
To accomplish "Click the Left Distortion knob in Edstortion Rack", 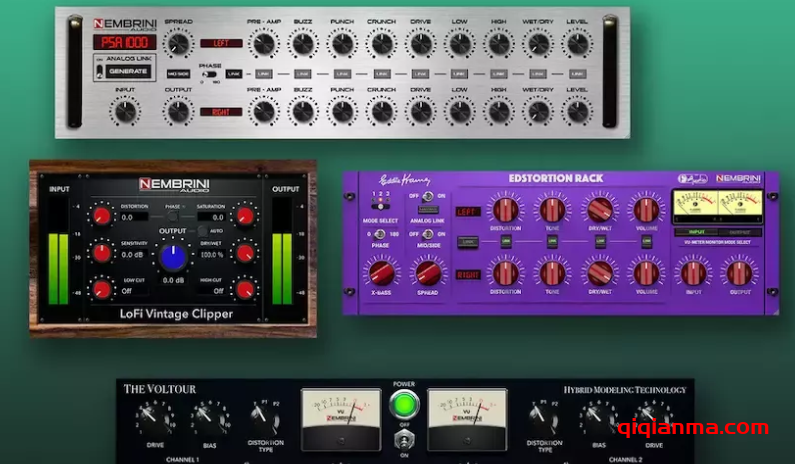I will (x=505, y=209).
